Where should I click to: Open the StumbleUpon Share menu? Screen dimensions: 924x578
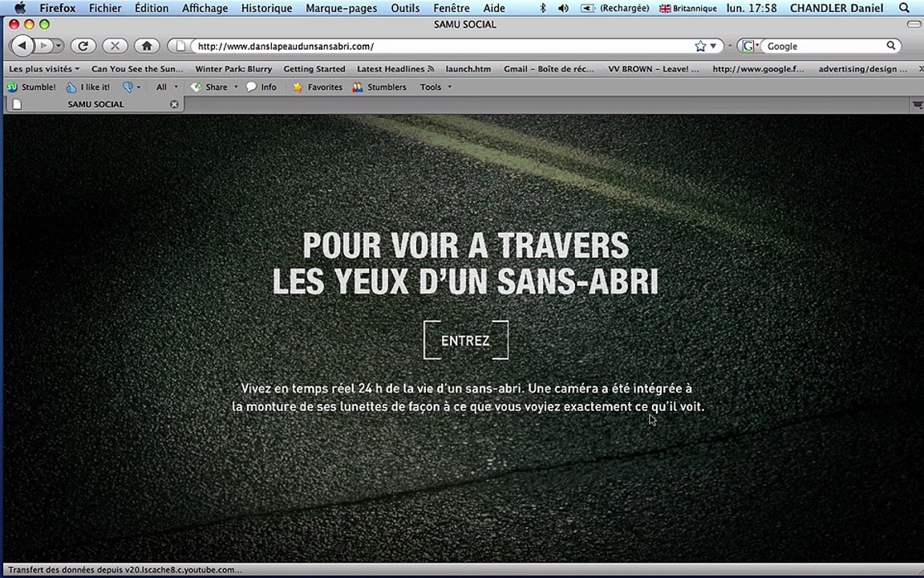[214, 88]
